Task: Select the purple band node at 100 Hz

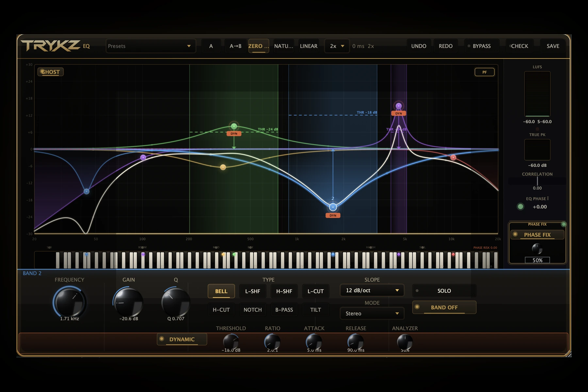Action: tap(143, 157)
